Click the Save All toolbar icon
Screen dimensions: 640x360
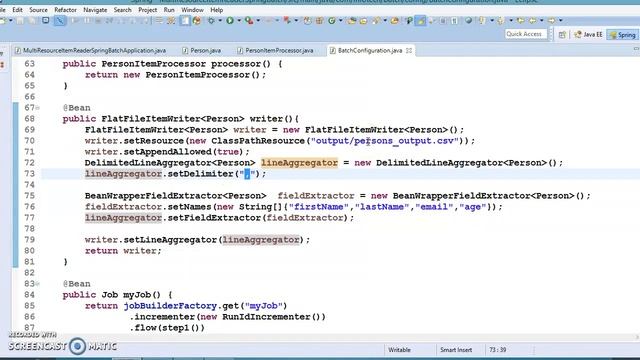[32, 20]
